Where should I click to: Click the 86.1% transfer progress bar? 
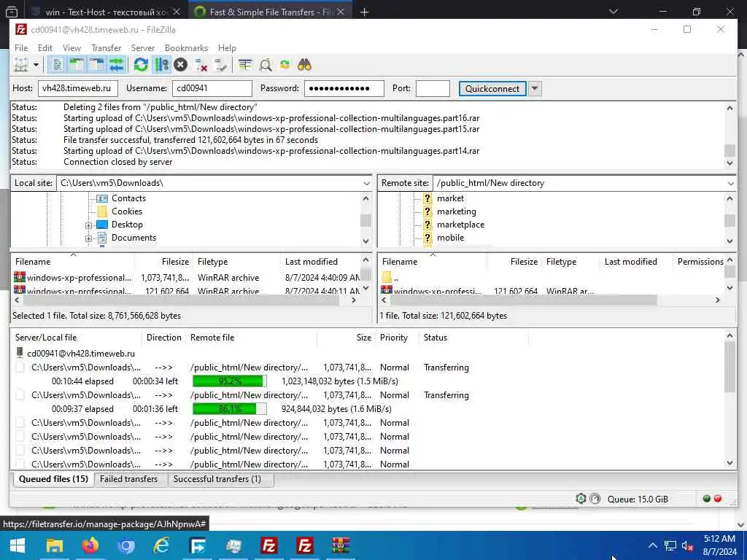(230, 409)
